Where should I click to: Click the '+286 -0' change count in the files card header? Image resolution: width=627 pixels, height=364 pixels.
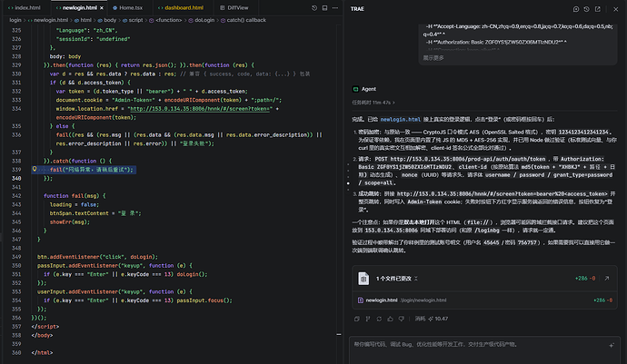point(585,279)
